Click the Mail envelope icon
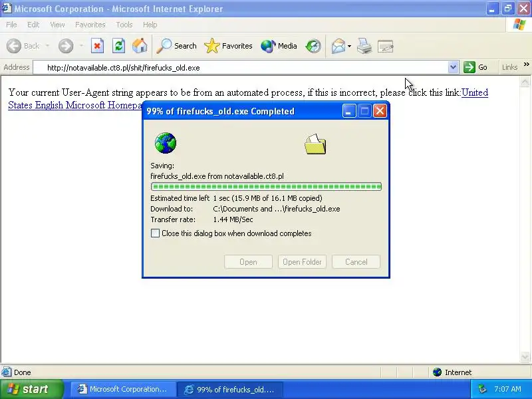The height and width of the screenshot is (399, 532). 338,46
